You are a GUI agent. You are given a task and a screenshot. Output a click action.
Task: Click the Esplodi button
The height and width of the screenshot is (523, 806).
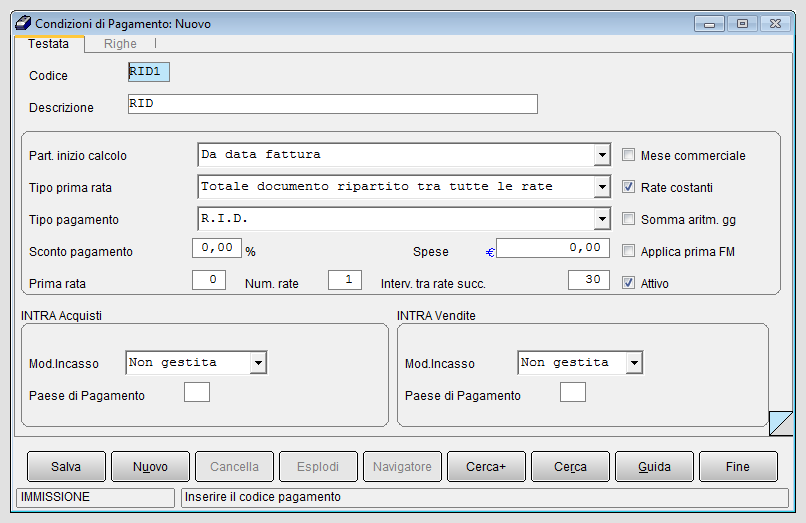tap(318, 466)
